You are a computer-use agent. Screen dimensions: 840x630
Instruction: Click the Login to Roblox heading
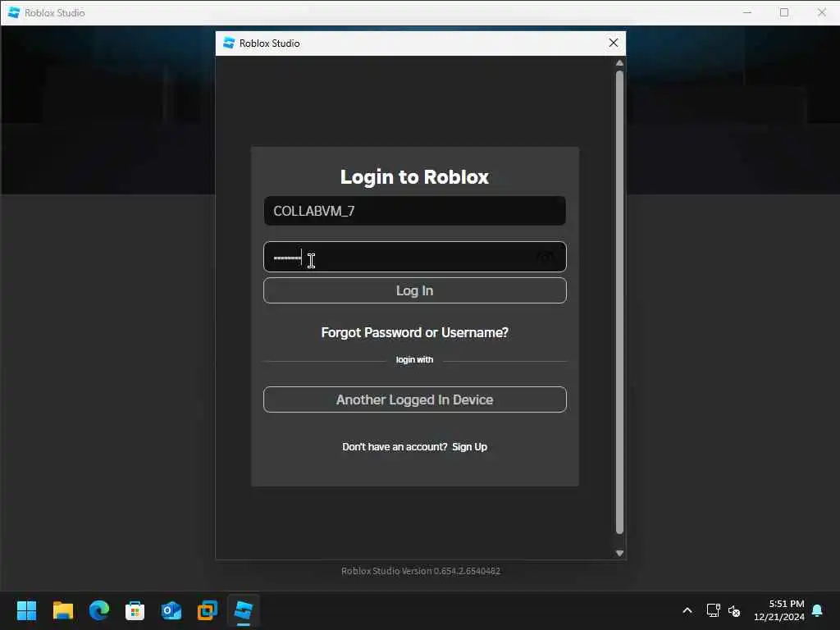click(x=414, y=177)
